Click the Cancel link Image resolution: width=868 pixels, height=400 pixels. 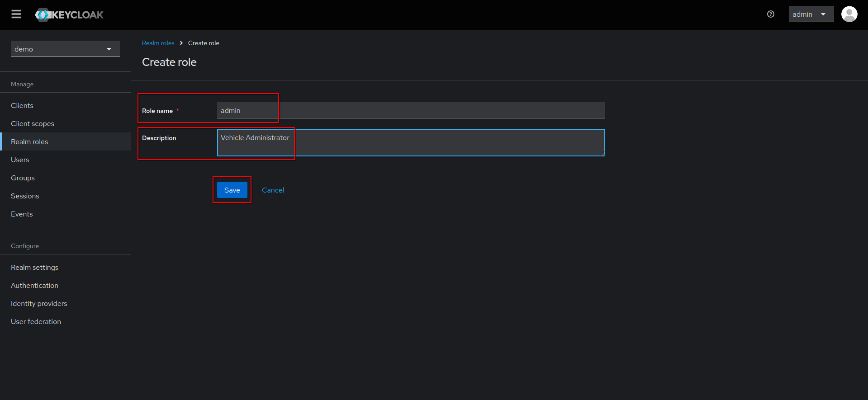click(273, 190)
